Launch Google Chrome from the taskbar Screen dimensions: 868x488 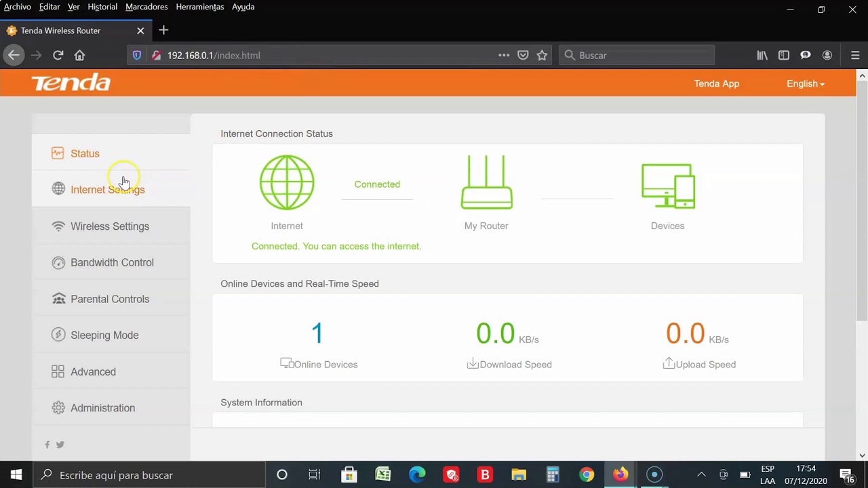point(587,474)
